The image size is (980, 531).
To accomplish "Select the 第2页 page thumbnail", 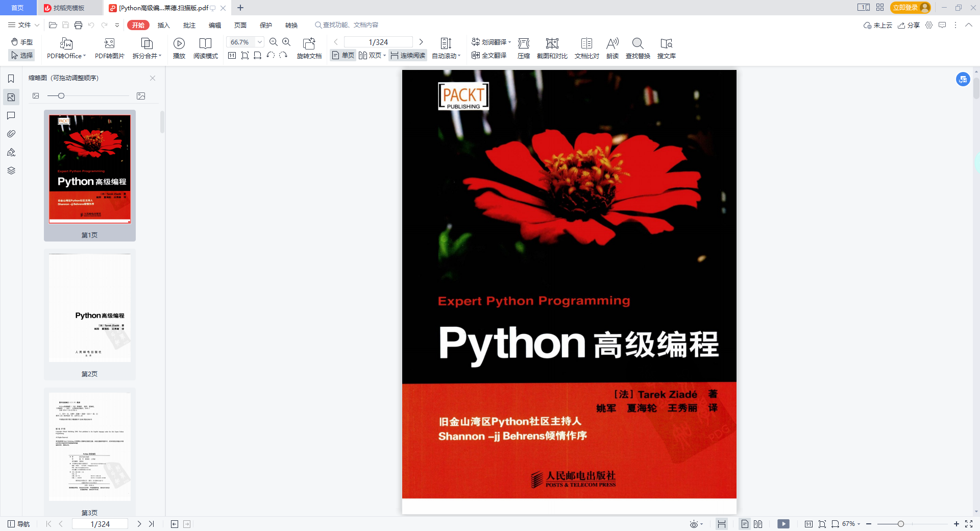I will [89, 308].
